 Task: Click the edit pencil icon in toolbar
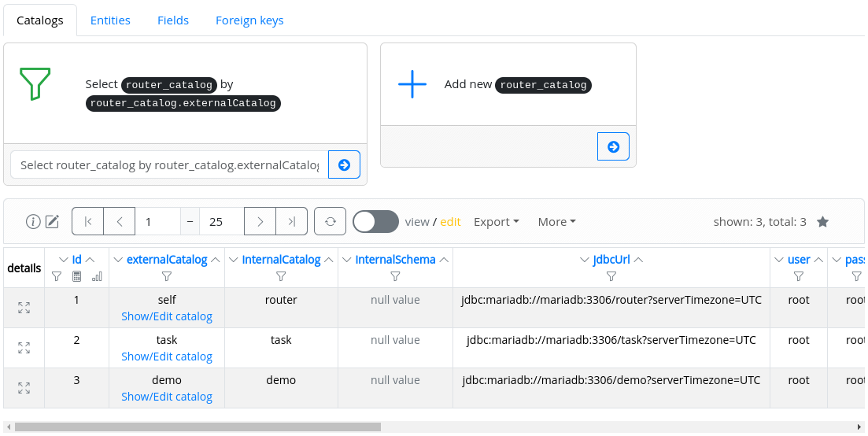pos(53,222)
